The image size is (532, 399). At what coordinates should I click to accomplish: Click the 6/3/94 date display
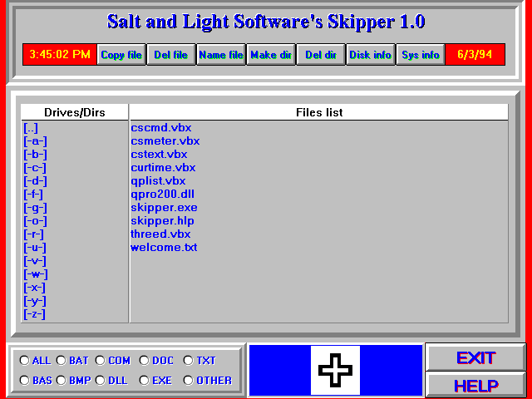point(475,54)
